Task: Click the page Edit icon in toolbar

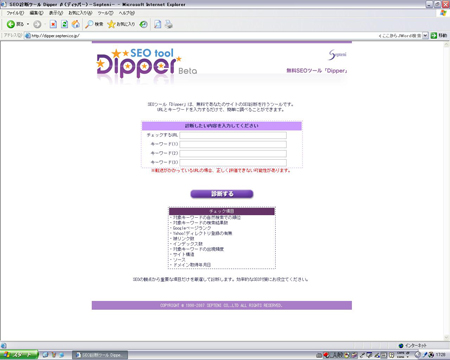Action: (158, 24)
